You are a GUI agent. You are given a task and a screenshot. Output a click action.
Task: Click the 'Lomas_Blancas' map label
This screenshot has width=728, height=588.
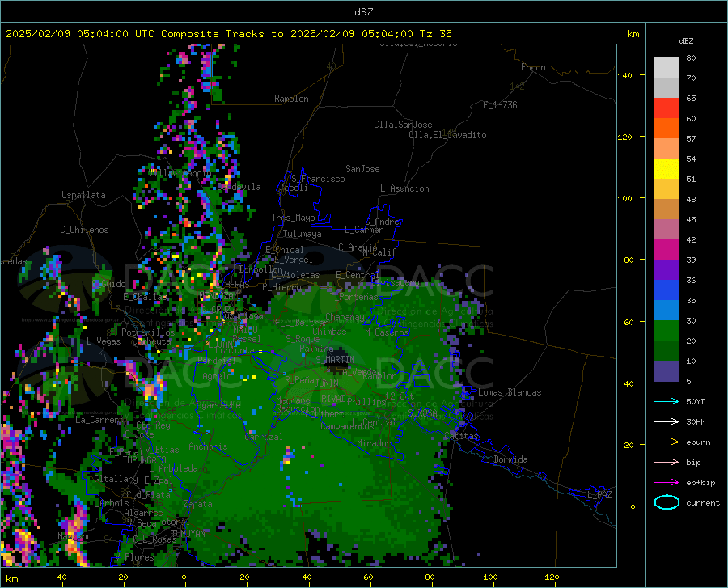(x=510, y=392)
